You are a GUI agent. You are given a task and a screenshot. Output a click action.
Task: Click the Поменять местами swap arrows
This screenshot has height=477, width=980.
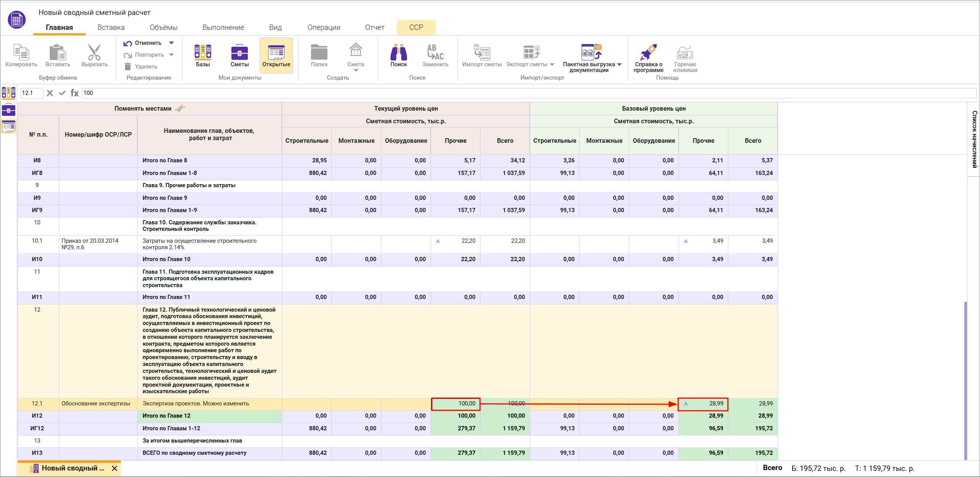pyautogui.click(x=180, y=108)
